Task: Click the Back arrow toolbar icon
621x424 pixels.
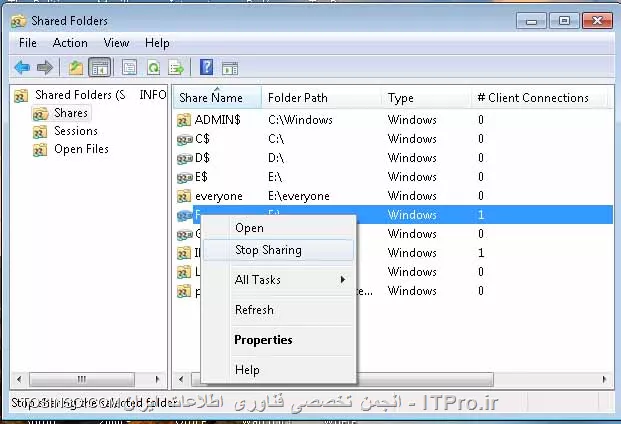Action: [22, 68]
